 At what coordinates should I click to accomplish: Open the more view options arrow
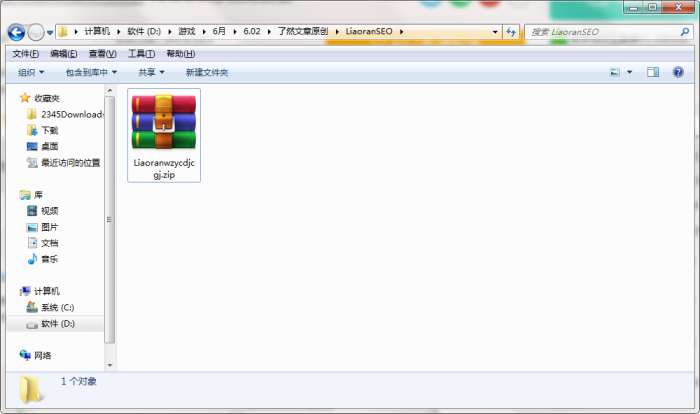pyautogui.click(x=629, y=72)
